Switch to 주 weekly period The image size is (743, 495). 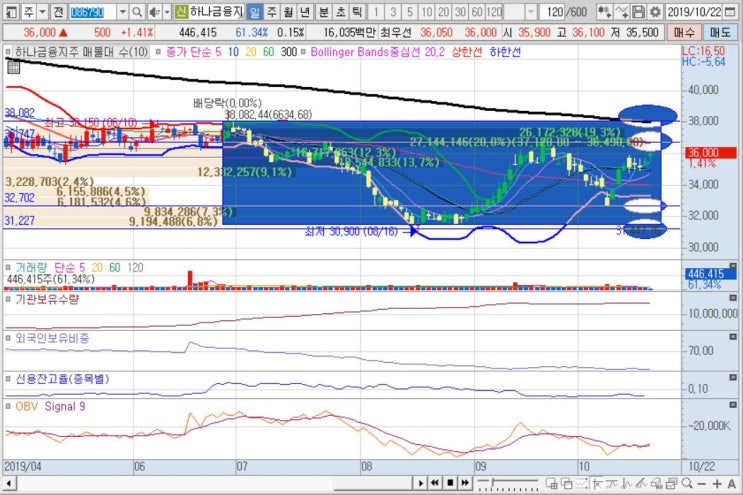coord(272,11)
